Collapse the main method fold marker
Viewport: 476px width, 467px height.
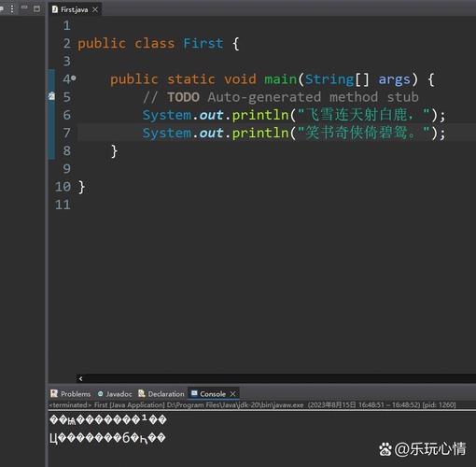pyautogui.click(x=74, y=78)
